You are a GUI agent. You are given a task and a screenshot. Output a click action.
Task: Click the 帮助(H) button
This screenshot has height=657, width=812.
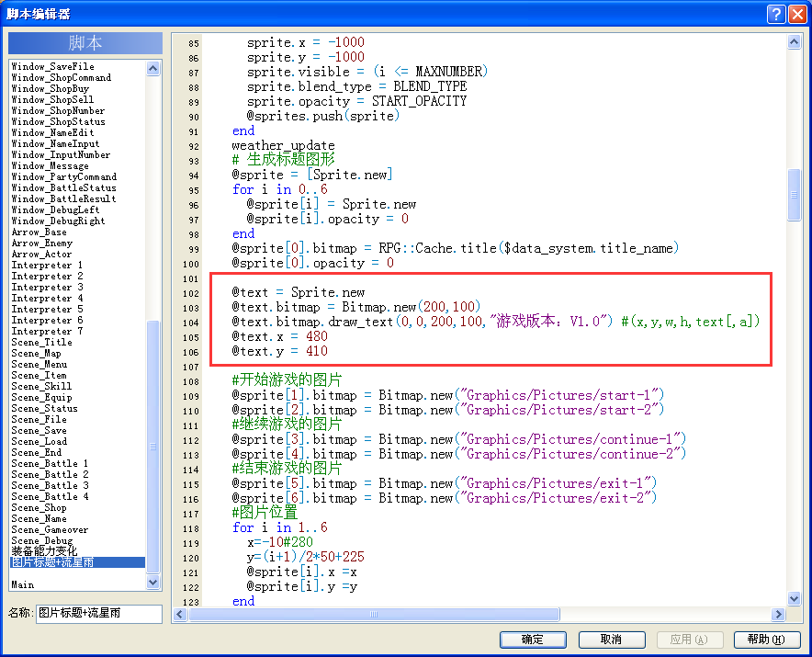[x=767, y=640]
